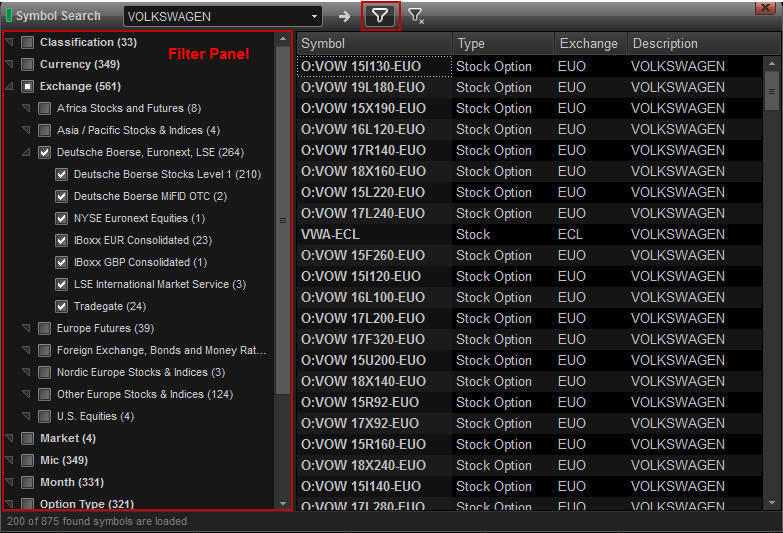
Task: Check the Europe Futures (39) checkbox
Action: [x=44, y=328]
